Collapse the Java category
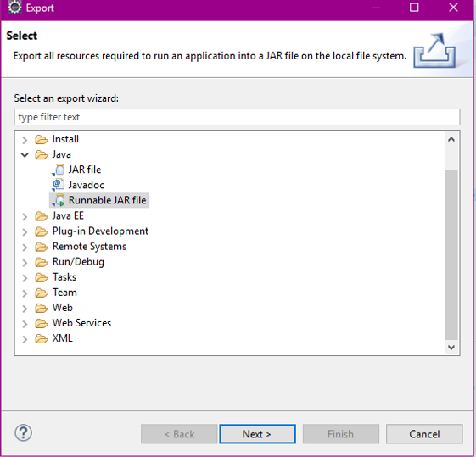The image size is (476, 457). pyautogui.click(x=25, y=155)
